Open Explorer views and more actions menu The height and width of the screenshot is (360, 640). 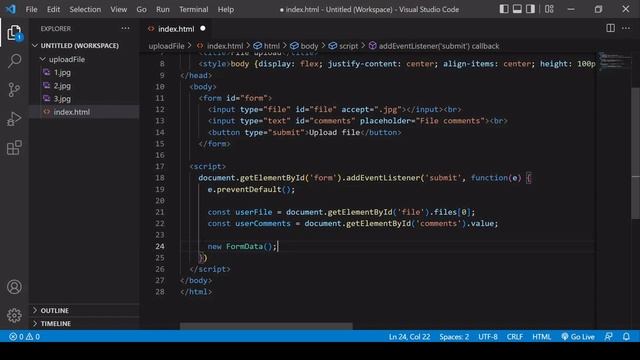pos(125,29)
